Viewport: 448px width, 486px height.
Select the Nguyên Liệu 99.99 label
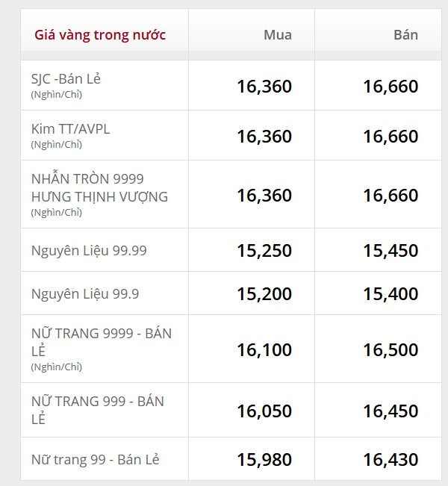(x=89, y=250)
